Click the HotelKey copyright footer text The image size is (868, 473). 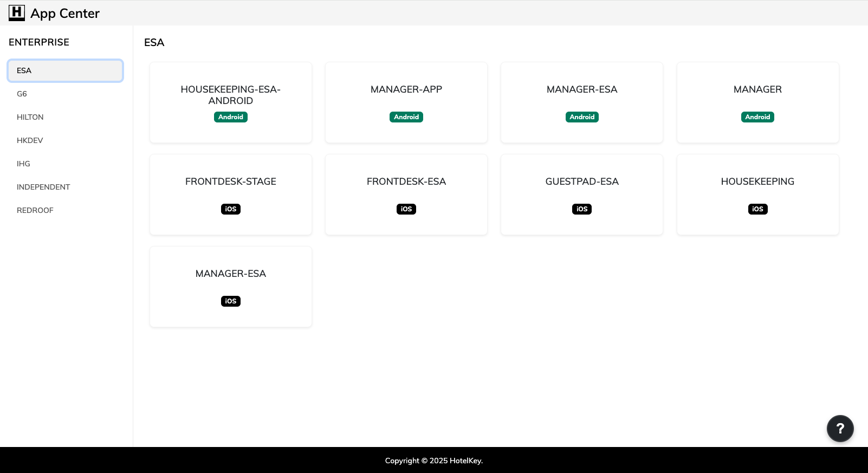coord(433,461)
